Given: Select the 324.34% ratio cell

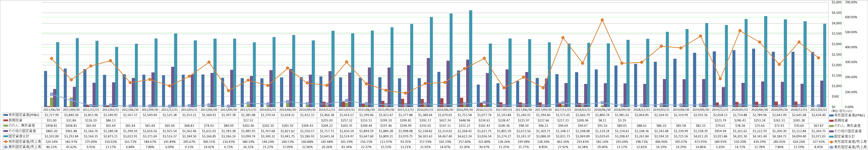Looking at the screenshot, I should (52, 142).
